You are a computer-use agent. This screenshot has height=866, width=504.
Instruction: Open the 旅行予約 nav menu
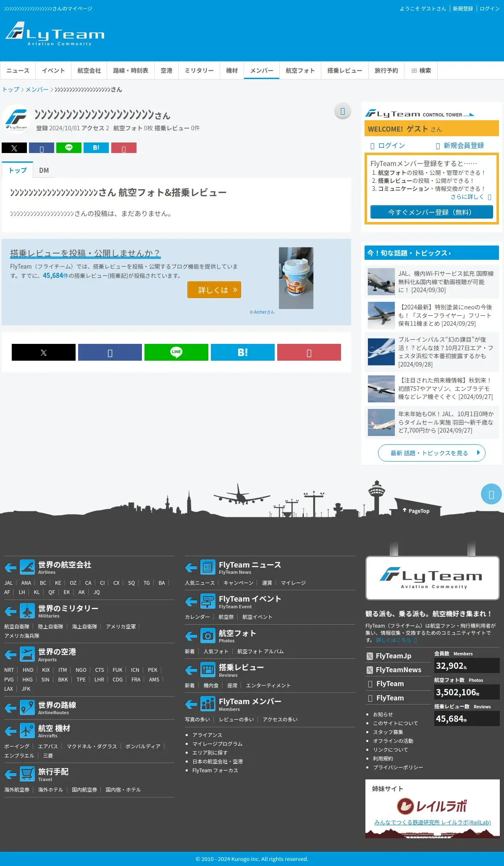coord(386,71)
